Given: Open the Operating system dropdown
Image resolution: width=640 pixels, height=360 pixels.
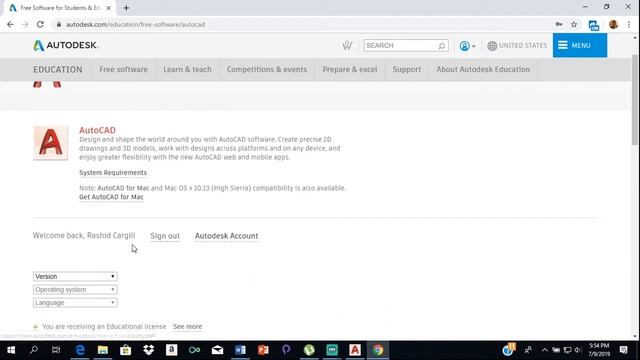Looking at the screenshot, I should point(75,289).
